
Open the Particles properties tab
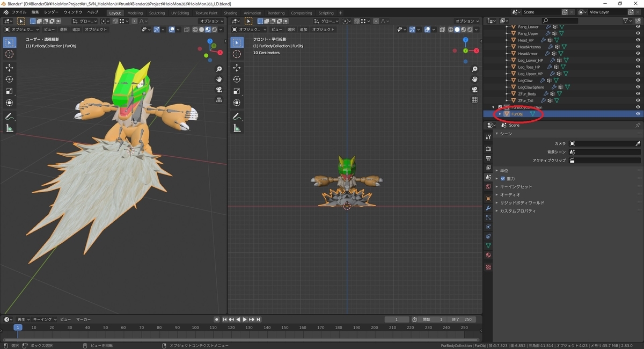click(x=488, y=217)
